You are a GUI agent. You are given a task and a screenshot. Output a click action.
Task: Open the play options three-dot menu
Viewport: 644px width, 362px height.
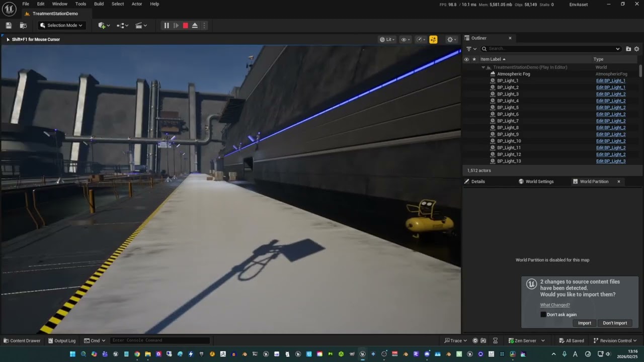[204, 25]
